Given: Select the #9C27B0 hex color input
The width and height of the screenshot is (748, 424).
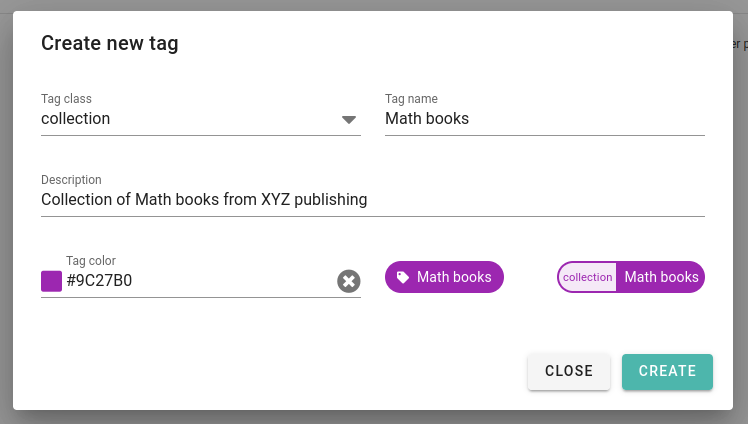Looking at the screenshot, I should point(200,280).
